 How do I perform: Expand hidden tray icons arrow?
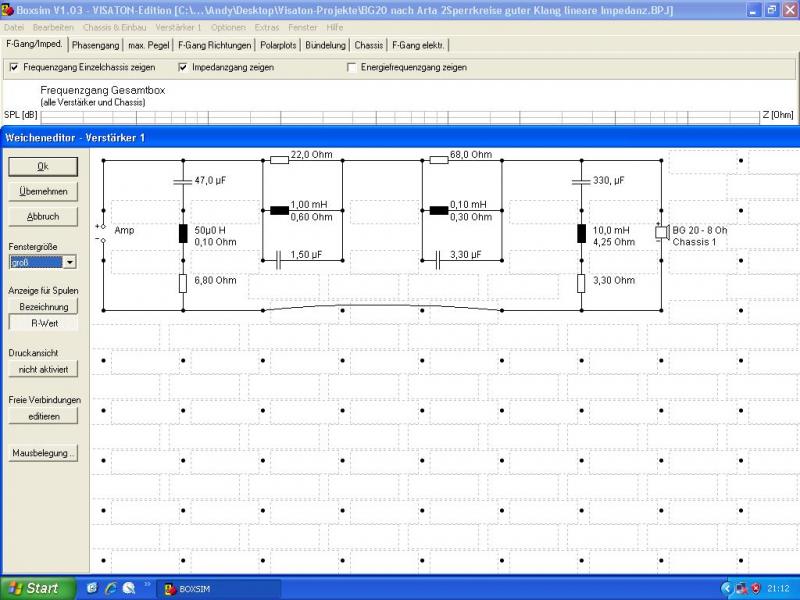(x=727, y=589)
